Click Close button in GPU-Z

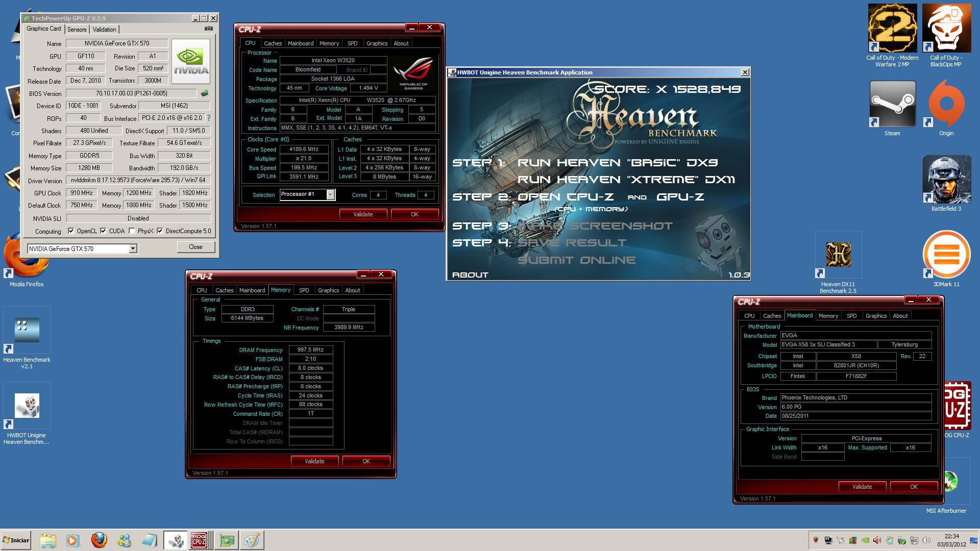point(195,247)
